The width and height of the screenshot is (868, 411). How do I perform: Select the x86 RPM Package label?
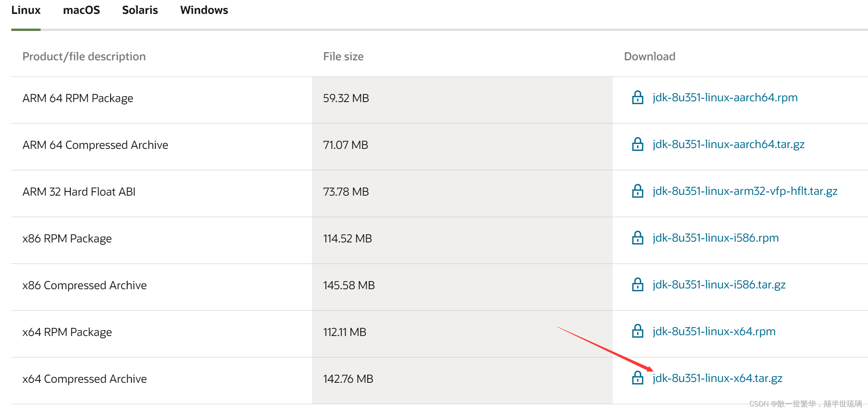pos(67,239)
